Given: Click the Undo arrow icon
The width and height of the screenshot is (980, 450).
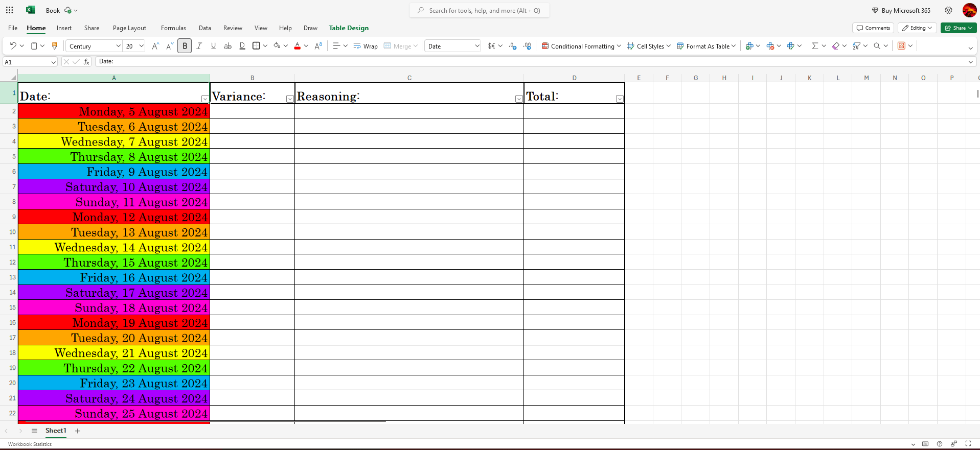Looking at the screenshot, I should coord(13,46).
